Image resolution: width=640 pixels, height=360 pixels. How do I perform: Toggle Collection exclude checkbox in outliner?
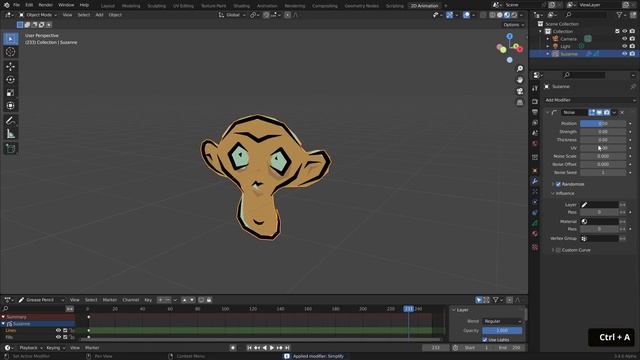[617, 31]
